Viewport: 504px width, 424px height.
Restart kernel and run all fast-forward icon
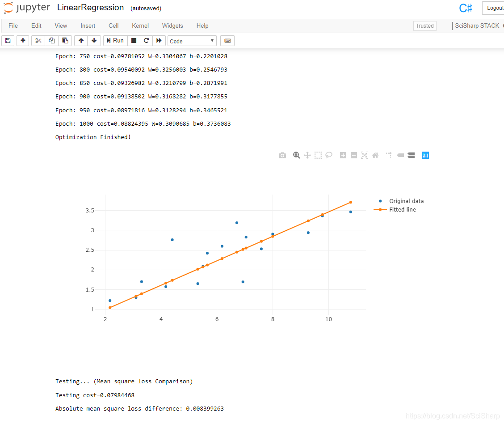(x=159, y=41)
